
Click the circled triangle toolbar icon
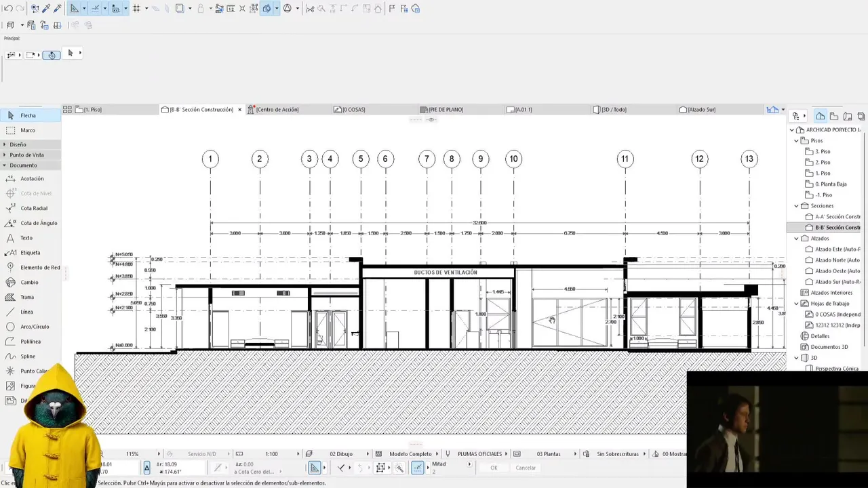(x=288, y=9)
